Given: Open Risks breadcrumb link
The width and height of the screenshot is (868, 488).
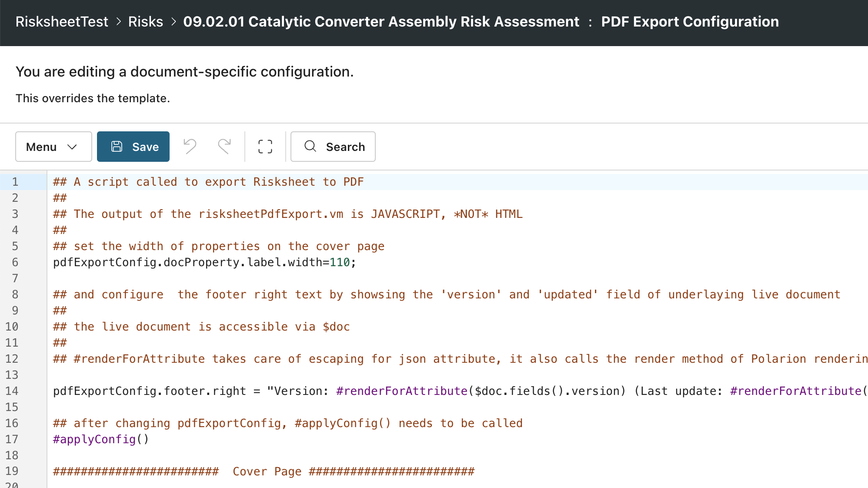Looking at the screenshot, I should point(145,22).
